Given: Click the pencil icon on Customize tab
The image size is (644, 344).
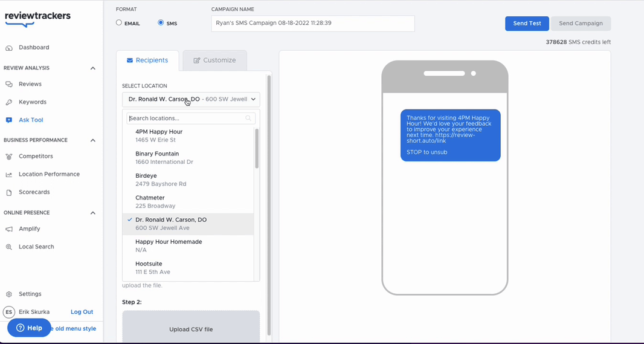Looking at the screenshot, I should point(197,60).
